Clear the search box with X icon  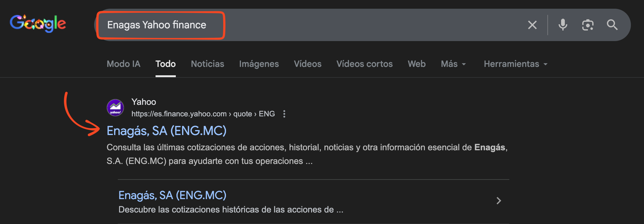(x=532, y=25)
